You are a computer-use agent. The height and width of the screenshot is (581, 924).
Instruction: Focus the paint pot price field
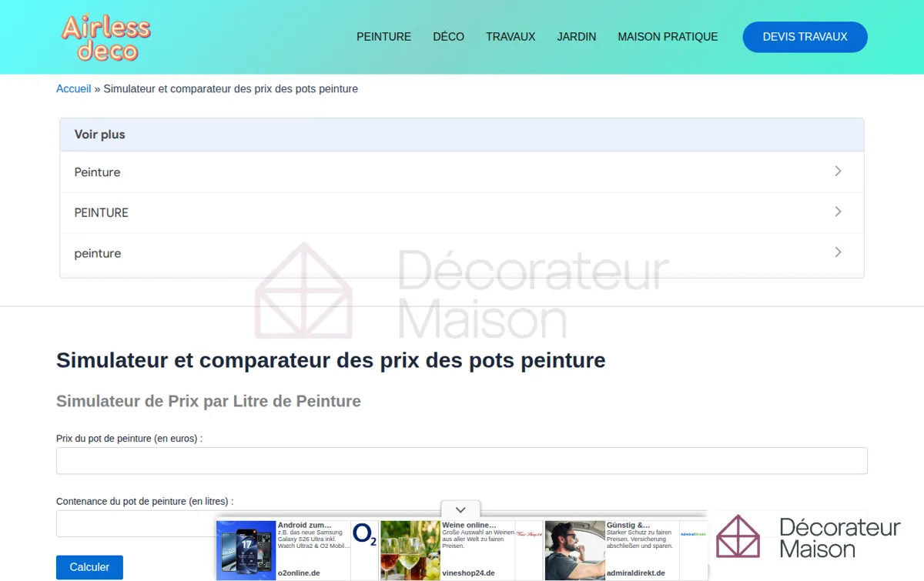(462, 460)
